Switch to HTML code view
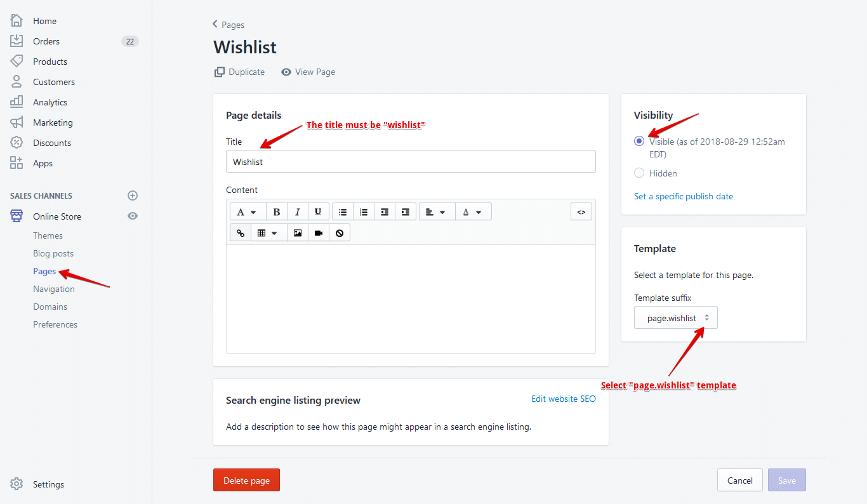The width and height of the screenshot is (867, 504). pos(581,211)
